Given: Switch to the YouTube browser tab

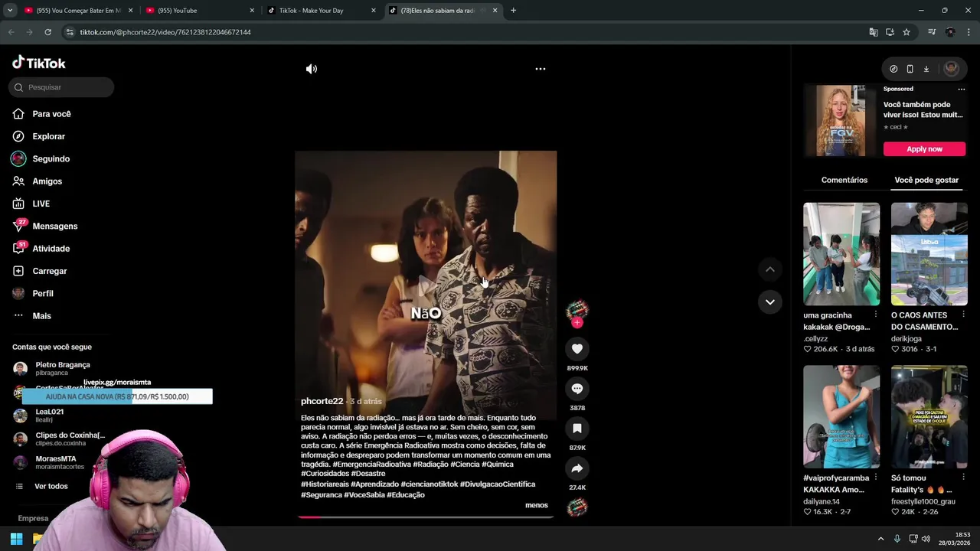Looking at the screenshot, I should coord(199,11).
